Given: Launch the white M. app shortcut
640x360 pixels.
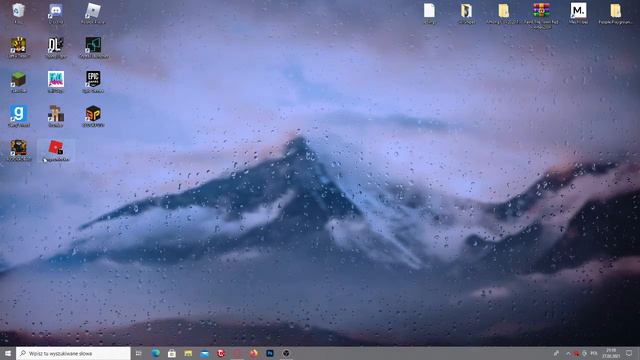Looking at the screenshot, I should click(x=578, y=11).
